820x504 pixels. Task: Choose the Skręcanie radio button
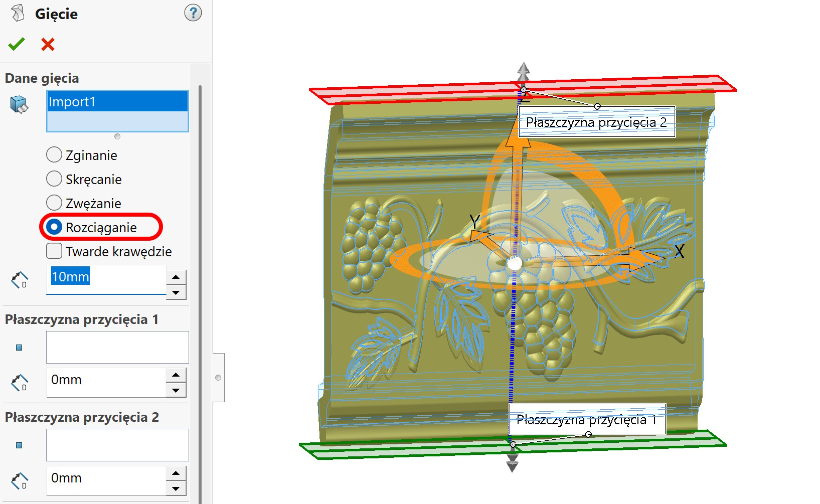[54, 179]
